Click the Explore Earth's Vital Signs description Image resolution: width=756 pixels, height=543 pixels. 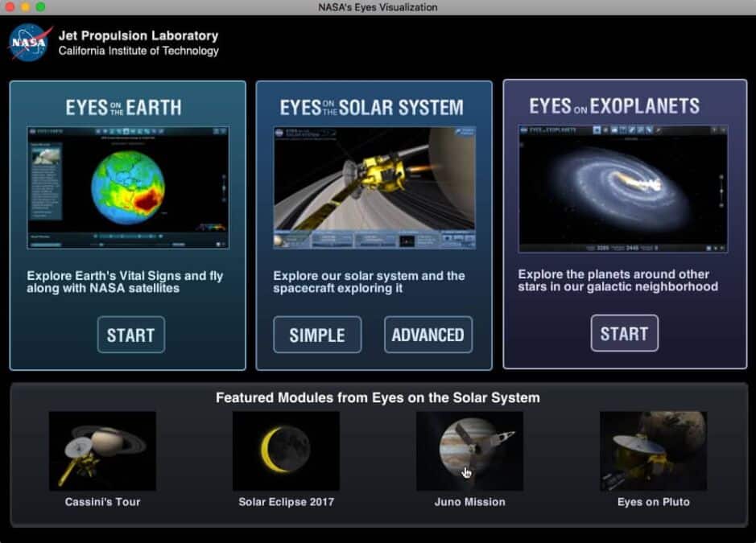coord(125,282)
